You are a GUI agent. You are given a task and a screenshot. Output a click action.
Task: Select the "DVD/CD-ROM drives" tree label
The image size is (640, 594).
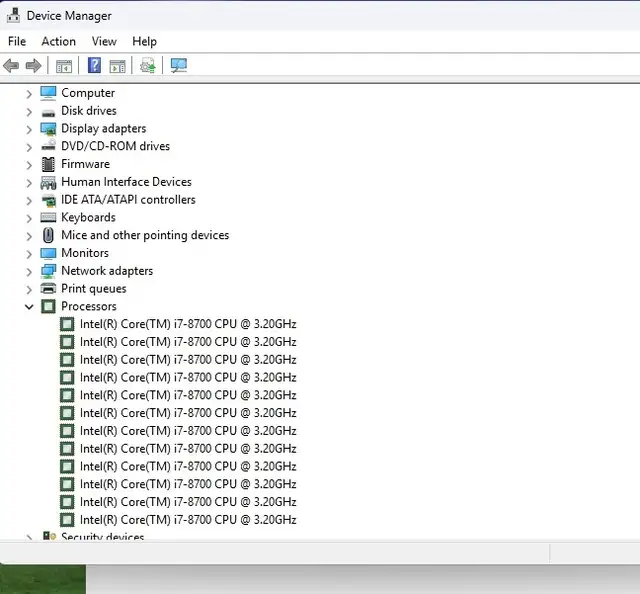click(x=116, y=146)
